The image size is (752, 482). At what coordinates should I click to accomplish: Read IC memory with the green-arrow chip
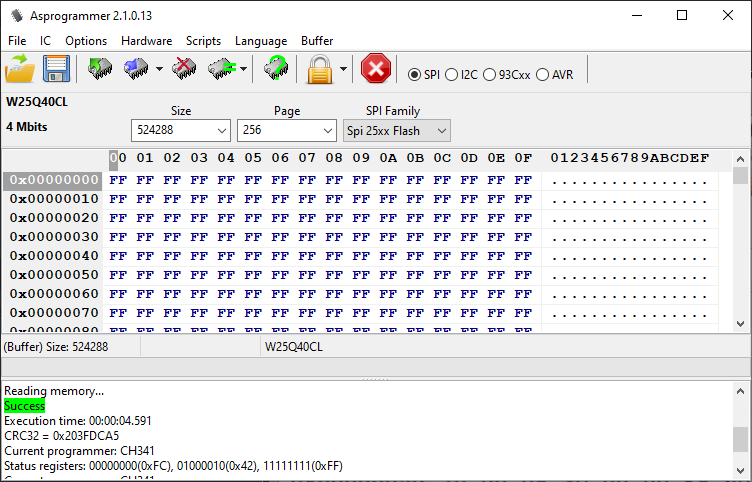[x=100, y=70]
